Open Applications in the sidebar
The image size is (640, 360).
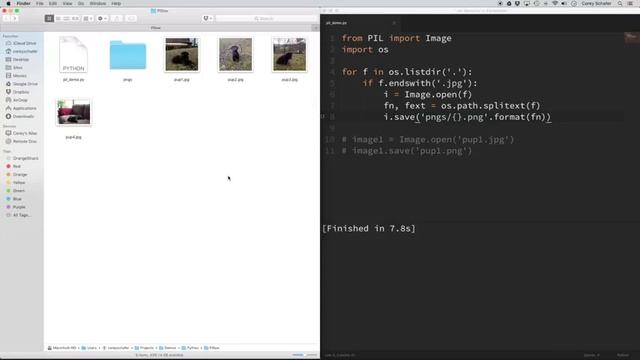click(x=21, y=108)
